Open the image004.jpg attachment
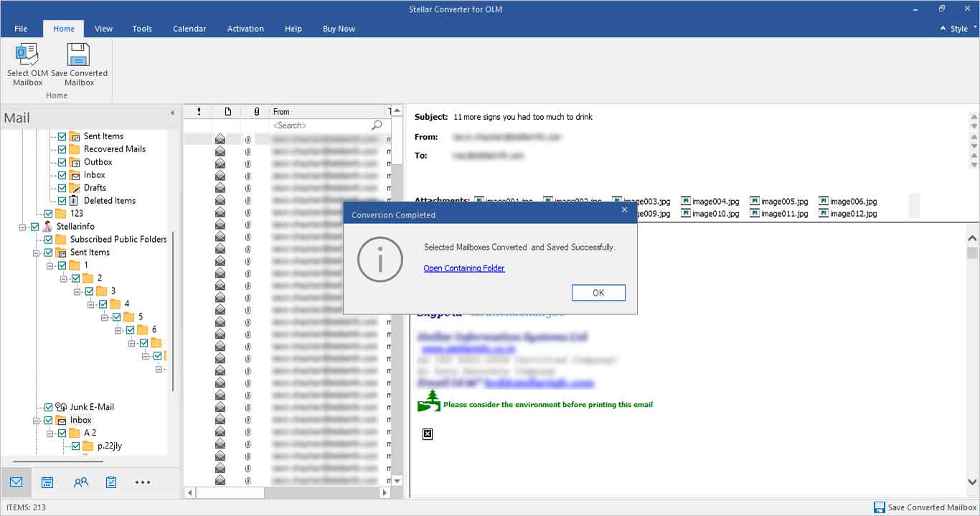 coord(710,202)
